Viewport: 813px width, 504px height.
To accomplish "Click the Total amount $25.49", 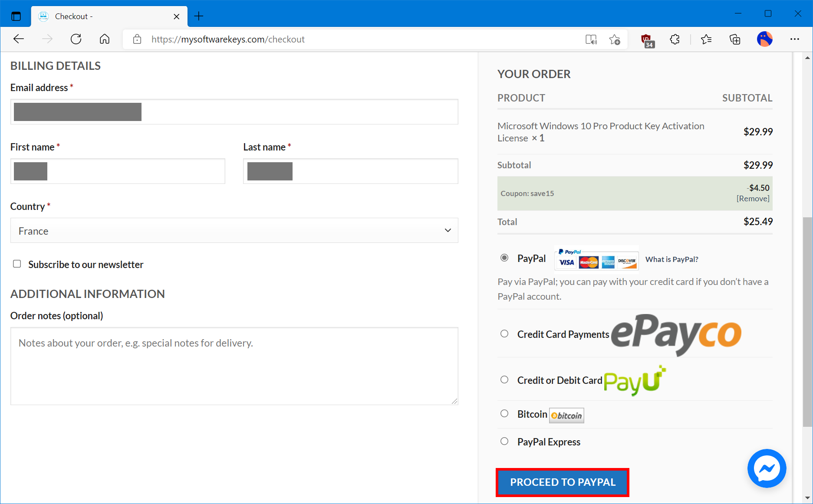I will point(758,222).
